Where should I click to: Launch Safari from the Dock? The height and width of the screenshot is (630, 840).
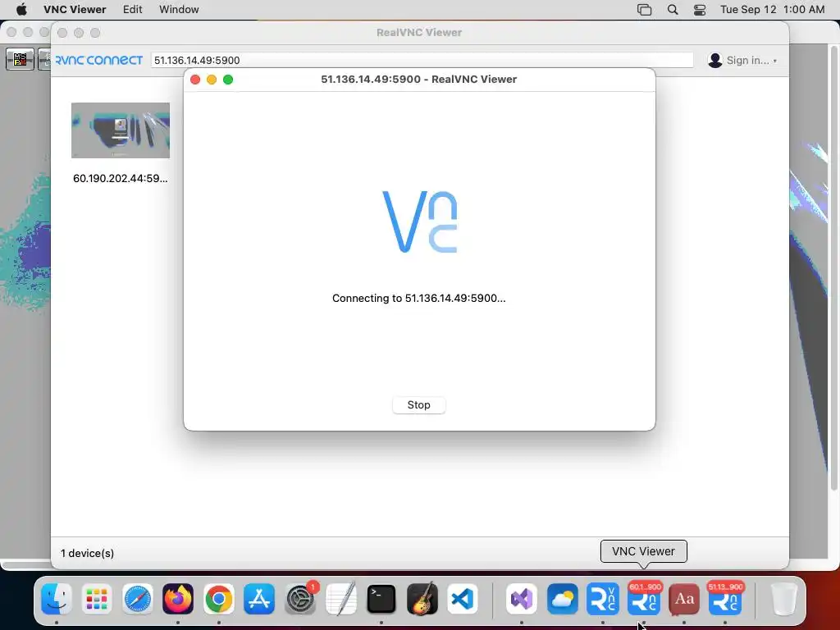[138, 599]
